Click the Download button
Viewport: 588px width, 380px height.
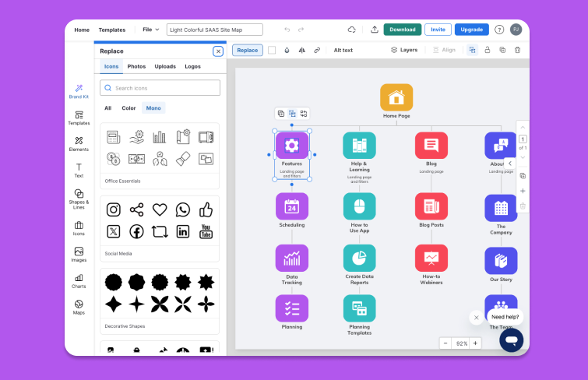402,30
